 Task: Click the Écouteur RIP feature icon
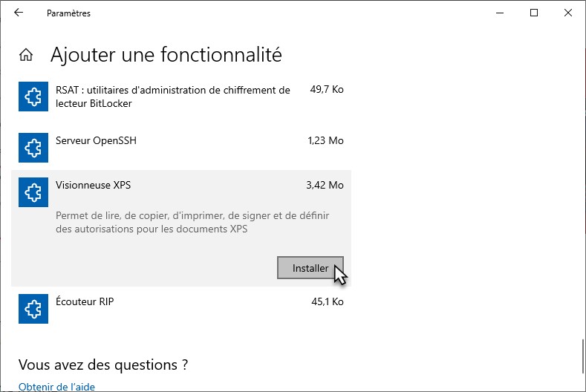click(x=33, y=309)
